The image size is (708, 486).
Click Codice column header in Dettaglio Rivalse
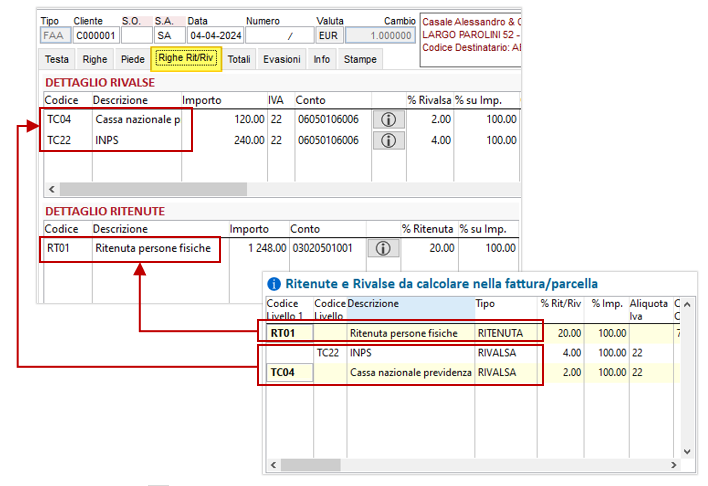tap(61, 100)
